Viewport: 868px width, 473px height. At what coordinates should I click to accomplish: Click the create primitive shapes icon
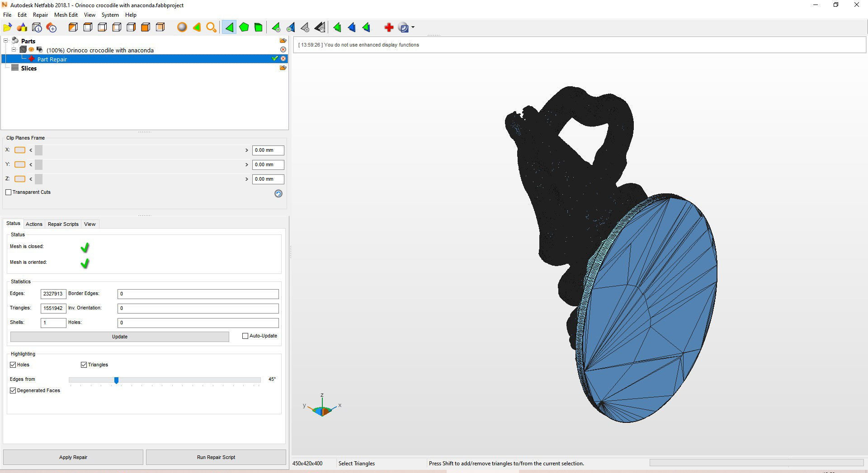click(22, 28)
